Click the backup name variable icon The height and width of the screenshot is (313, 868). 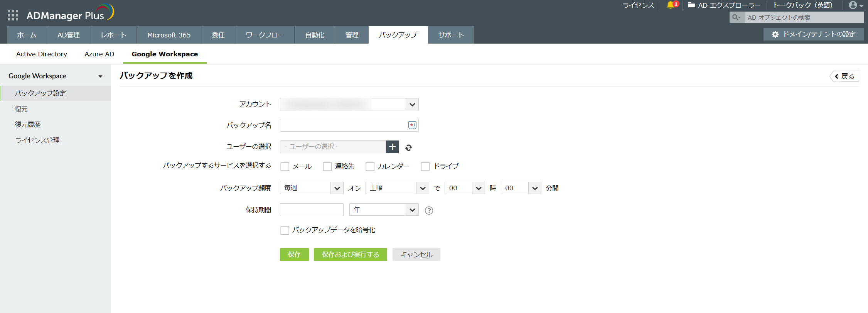[x=412, y=125]
